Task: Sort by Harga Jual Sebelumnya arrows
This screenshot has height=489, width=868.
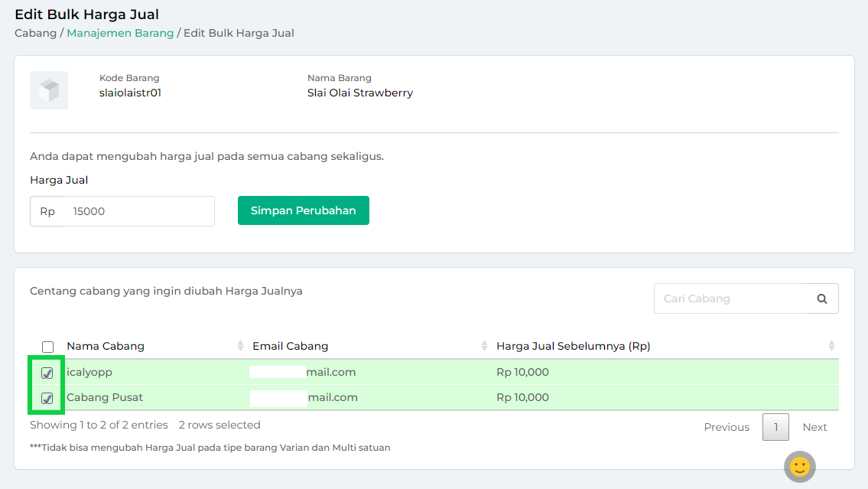Action: click(831, 346)
